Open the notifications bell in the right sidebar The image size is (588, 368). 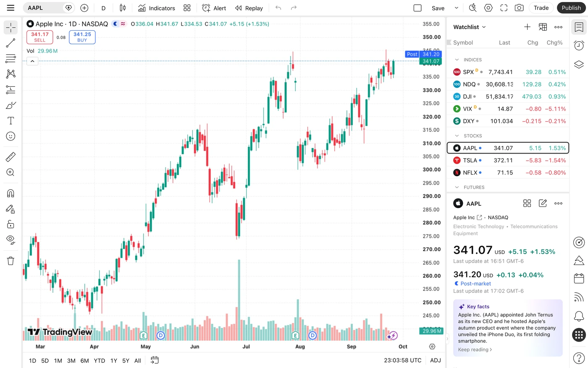click(x=579, y=316)
